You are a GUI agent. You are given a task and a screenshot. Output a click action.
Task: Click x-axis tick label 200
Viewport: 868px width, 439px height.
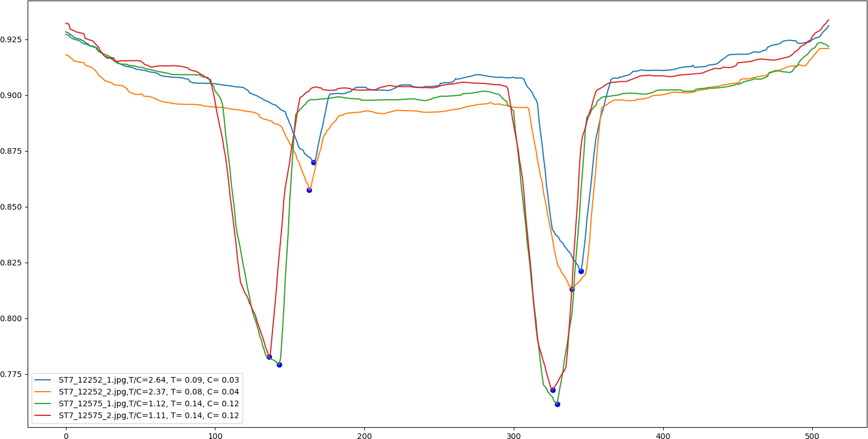365,435
